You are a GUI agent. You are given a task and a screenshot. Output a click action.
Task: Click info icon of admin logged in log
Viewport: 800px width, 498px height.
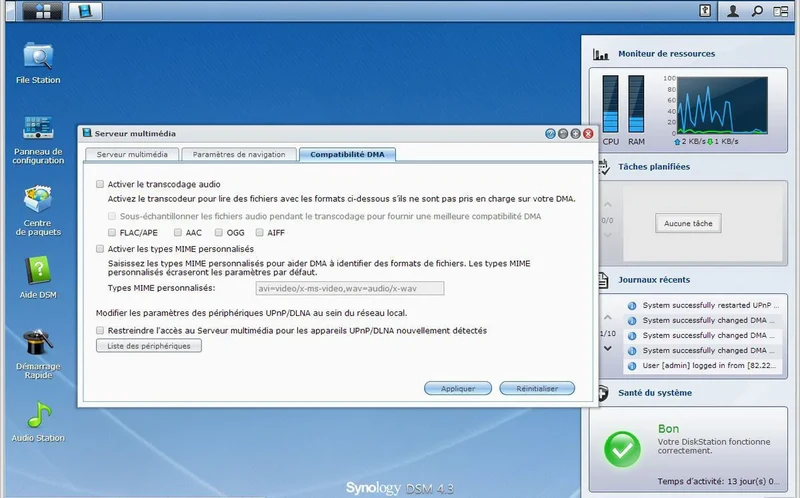point(632,366)
